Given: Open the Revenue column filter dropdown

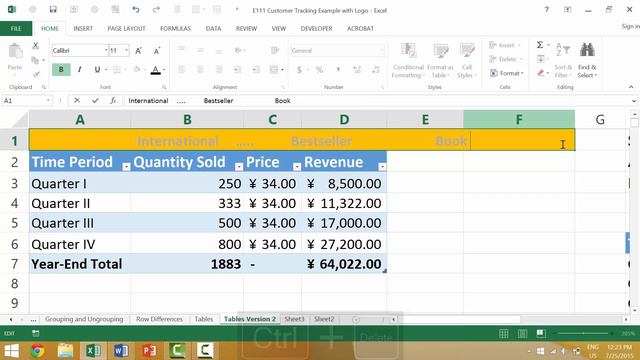Looking at the screenshot, I should (382, 166).
